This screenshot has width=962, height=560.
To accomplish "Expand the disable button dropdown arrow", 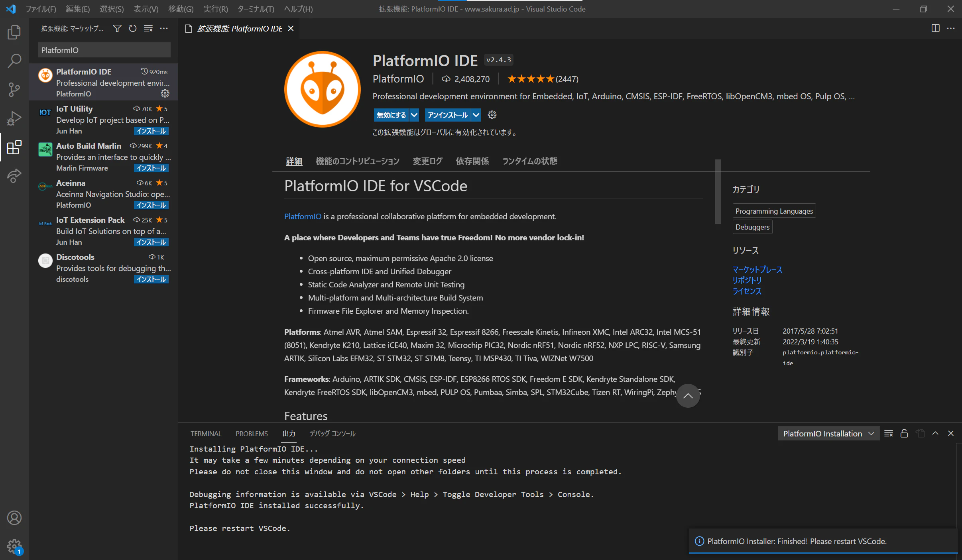I will pos(414,115).
